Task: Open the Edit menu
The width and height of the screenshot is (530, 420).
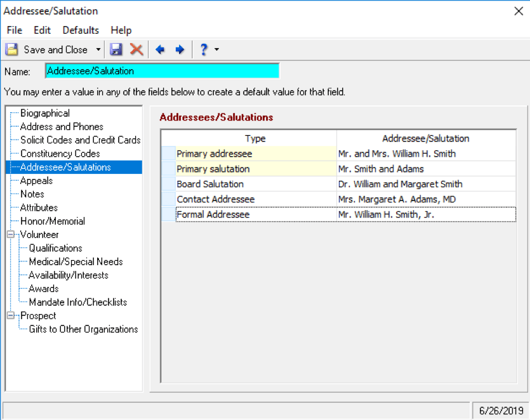Action: pyautogui.click(x=42, y=30)
